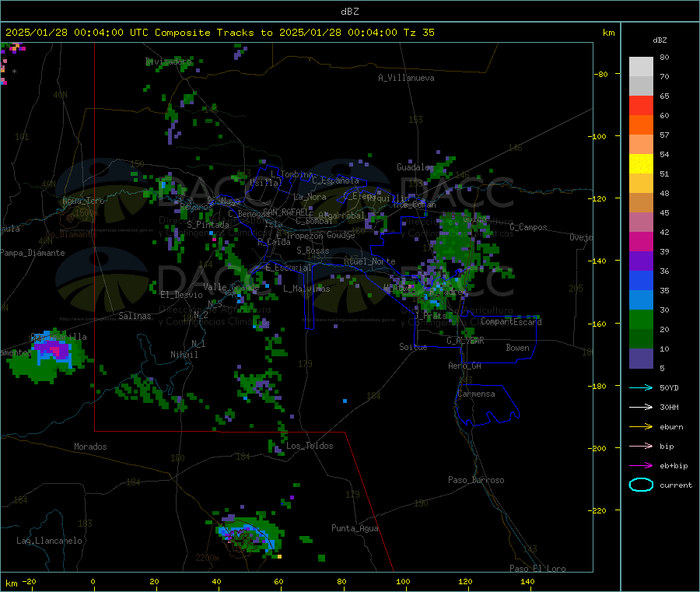700x592 pixels.
Task: Click the -80 km vertical axis tick
Action: [601, 74]
